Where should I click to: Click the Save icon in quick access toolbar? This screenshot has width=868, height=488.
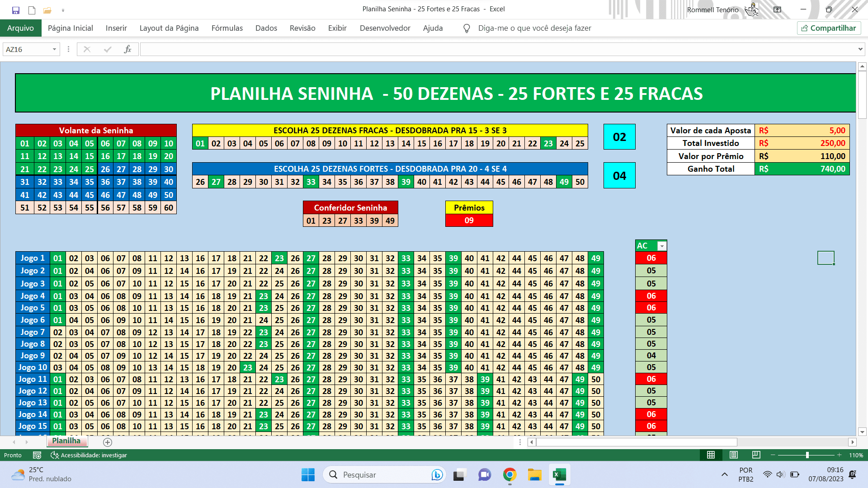16,10
